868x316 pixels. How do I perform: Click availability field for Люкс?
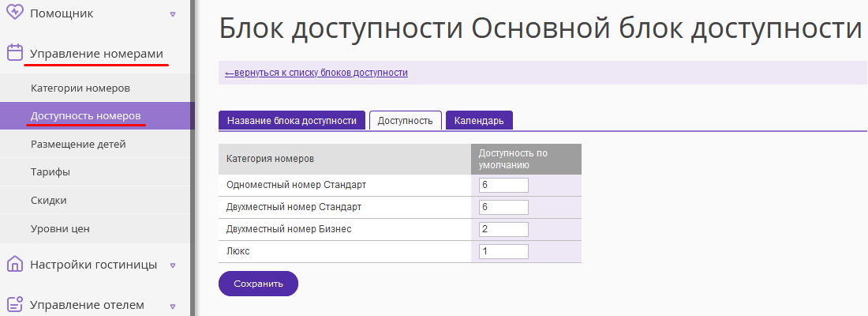coord(503,252)
